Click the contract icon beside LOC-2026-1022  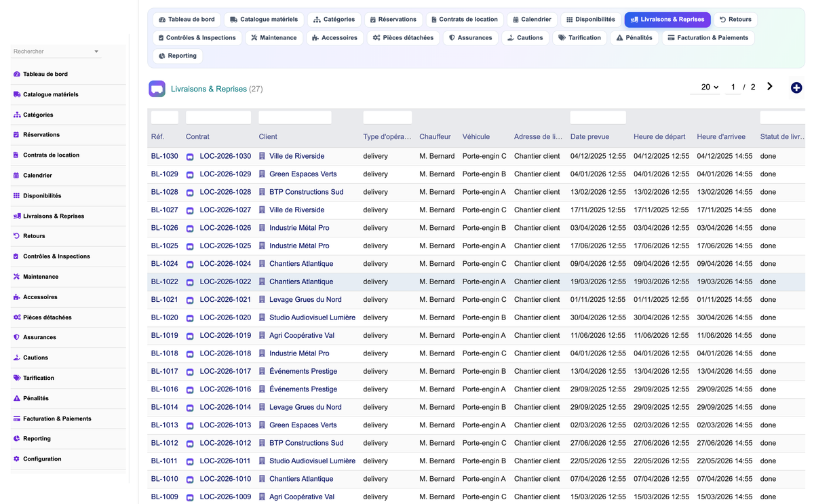(x=190, y=282)
